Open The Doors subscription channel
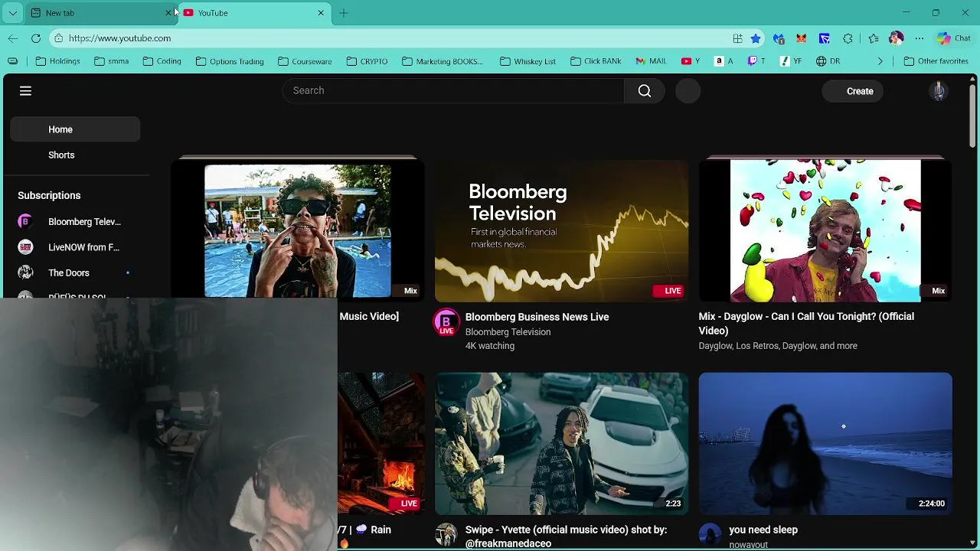This screenshot has height=551, width=980. [x=75, y=272]
